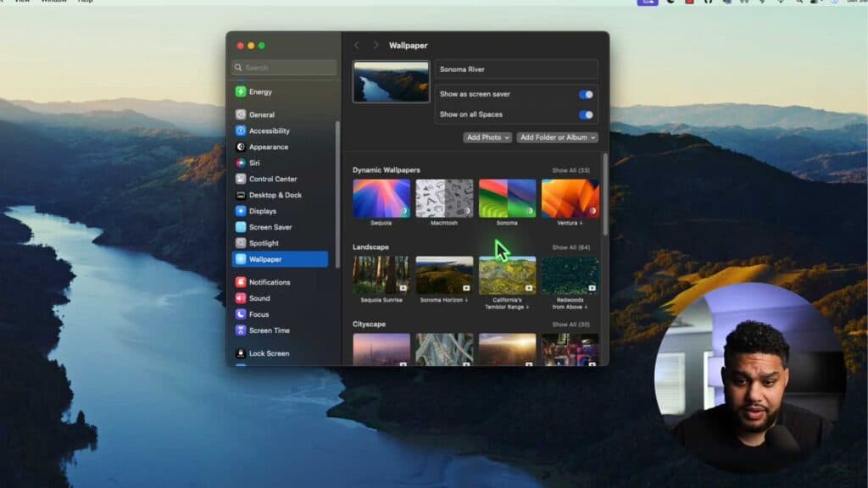
Task: Select Screen Time sidebar icon
Action: click(240, 330)
